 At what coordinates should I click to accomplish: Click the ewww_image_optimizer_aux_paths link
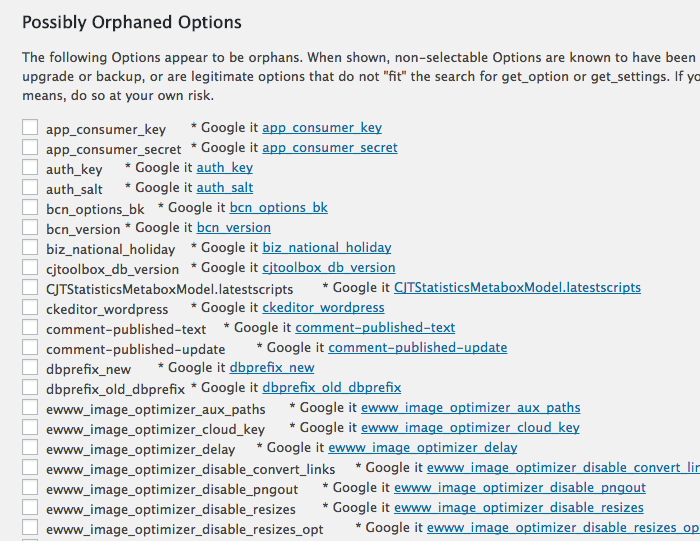(x=471, y=408)
